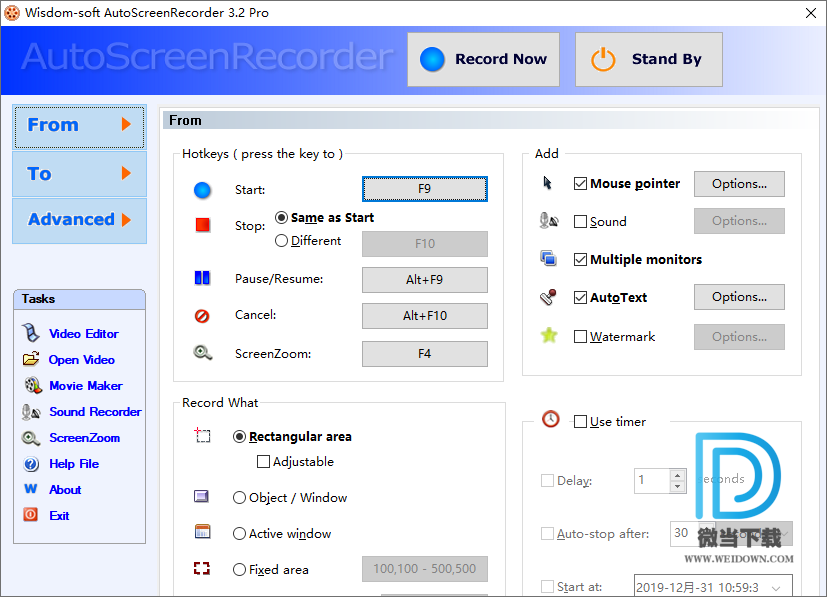The height and width of the screenshot is (597, 827).
Task: Click the About W icon
Action: (31, 489)
